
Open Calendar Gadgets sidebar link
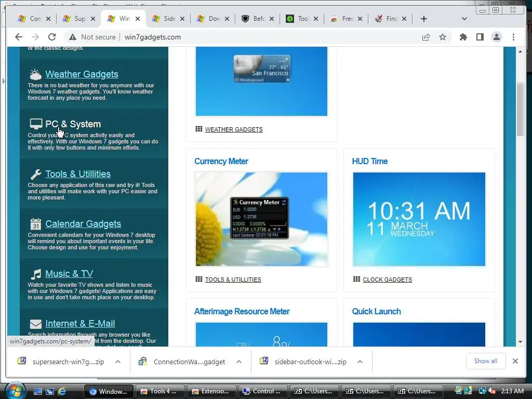point(83,223)
